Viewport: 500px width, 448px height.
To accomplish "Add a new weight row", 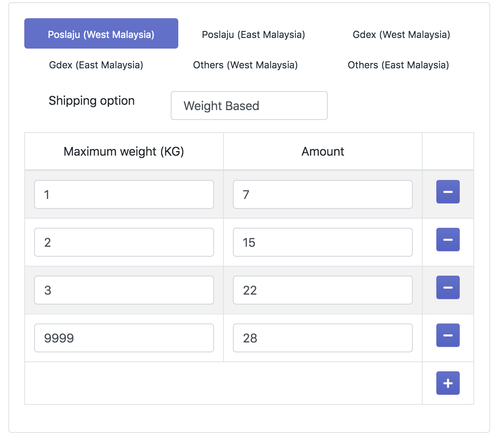I will point(448,383).
